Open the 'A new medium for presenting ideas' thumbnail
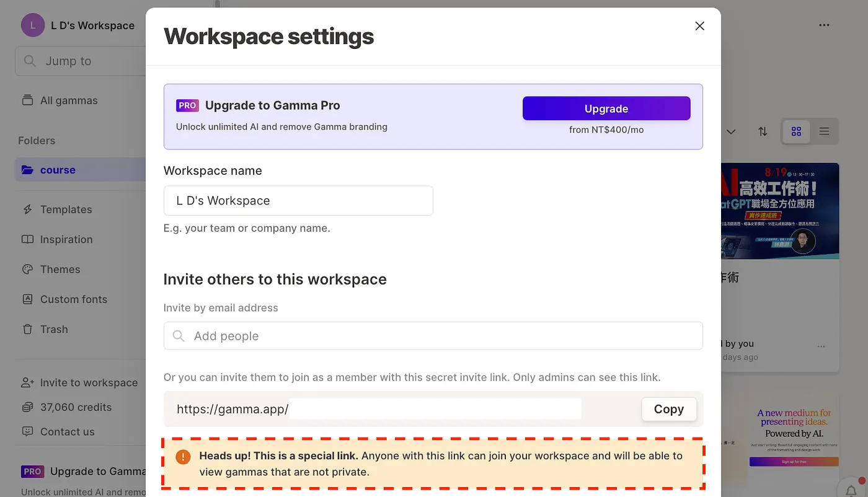 point(794,437)
